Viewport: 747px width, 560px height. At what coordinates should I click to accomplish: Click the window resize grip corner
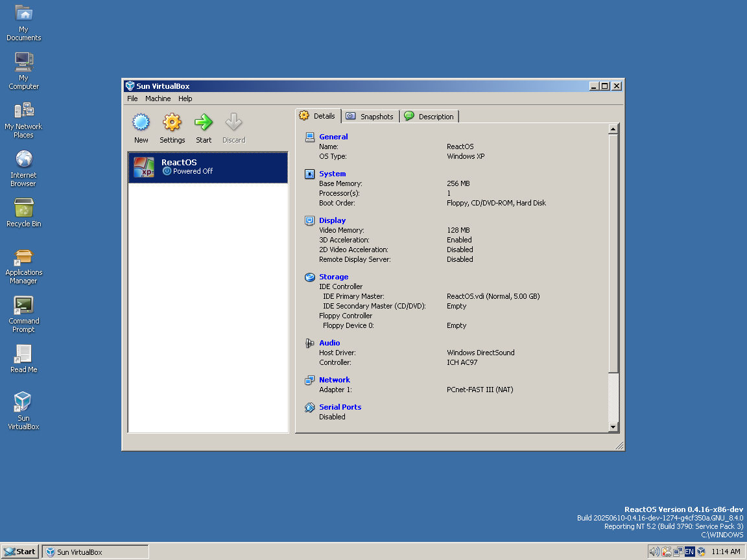point(619,446)
